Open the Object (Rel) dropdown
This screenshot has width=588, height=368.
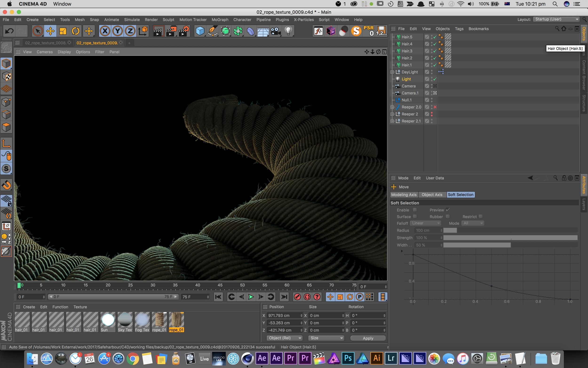click(x=284, y=338)
